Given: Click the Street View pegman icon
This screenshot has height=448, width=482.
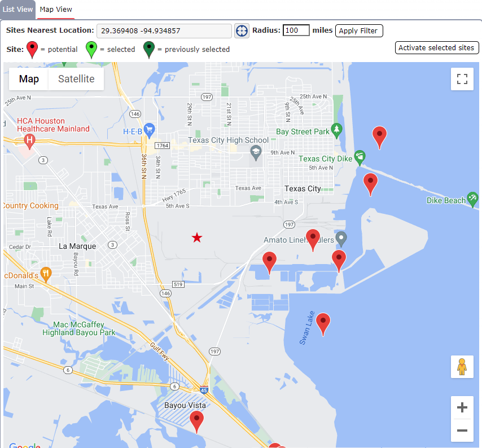Looking at the screenshot, I should (462, 367).
